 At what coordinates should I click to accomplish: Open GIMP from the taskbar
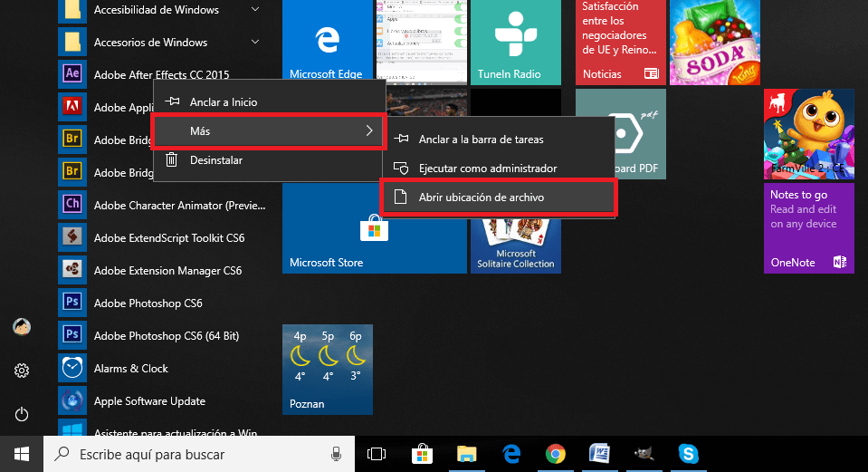[644, 454]
